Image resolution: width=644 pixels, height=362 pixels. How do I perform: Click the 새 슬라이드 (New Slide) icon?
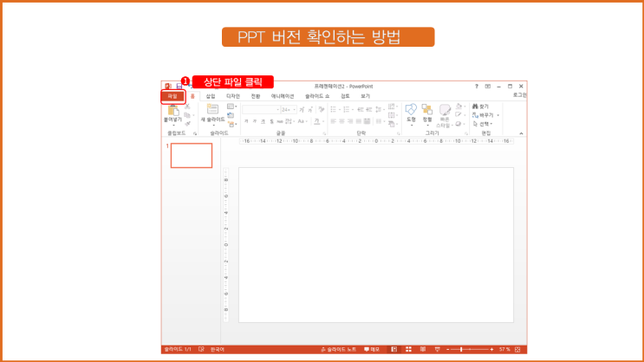pyautogui.click(x=212, y=109)
